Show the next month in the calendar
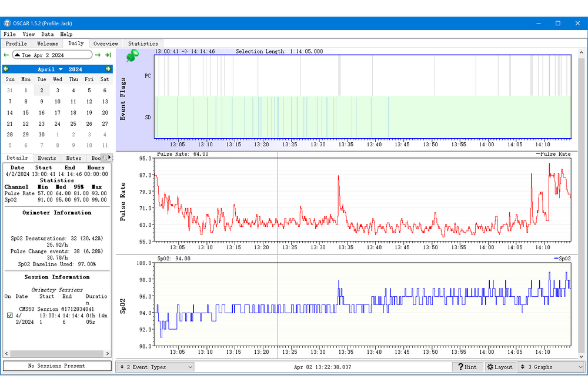The height and width of the screenshot is (392, 588). click(x=108, y=69)
